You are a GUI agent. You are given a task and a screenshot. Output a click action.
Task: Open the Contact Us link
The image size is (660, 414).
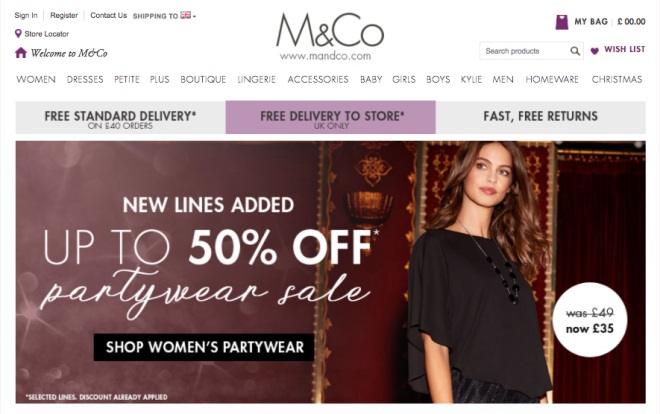click(x=109, y=16)
